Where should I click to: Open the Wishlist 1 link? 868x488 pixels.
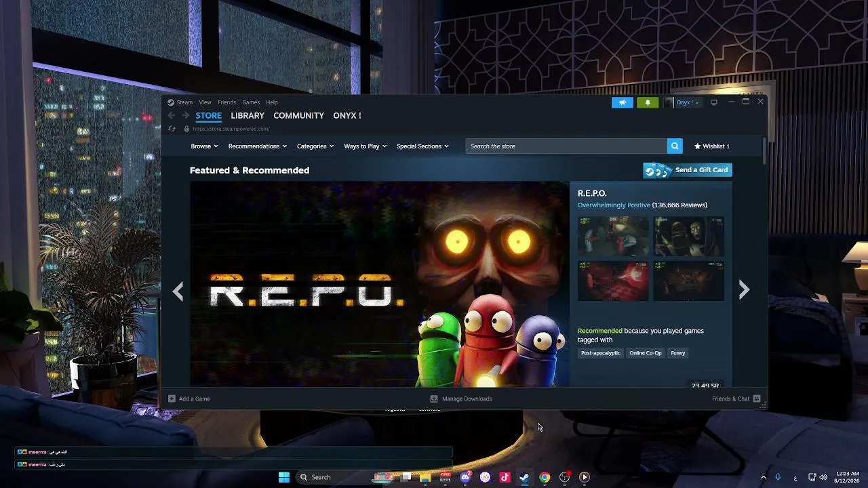click(712, 146)
